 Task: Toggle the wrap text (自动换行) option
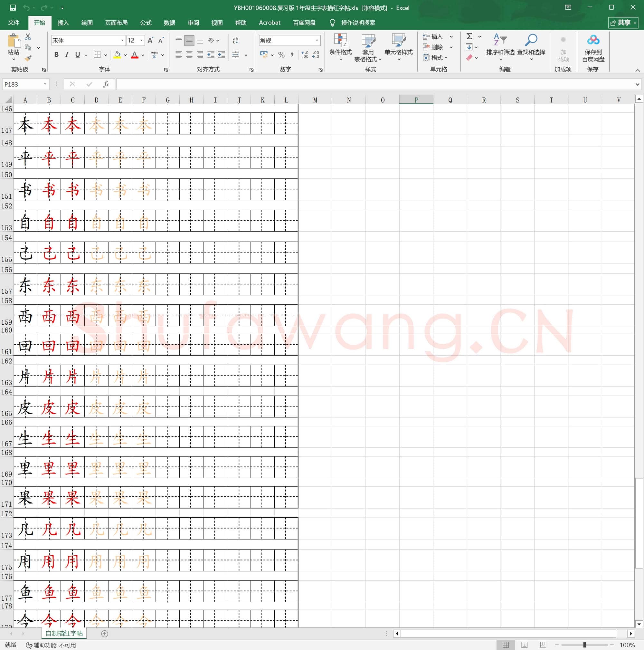tap(235, 40)
